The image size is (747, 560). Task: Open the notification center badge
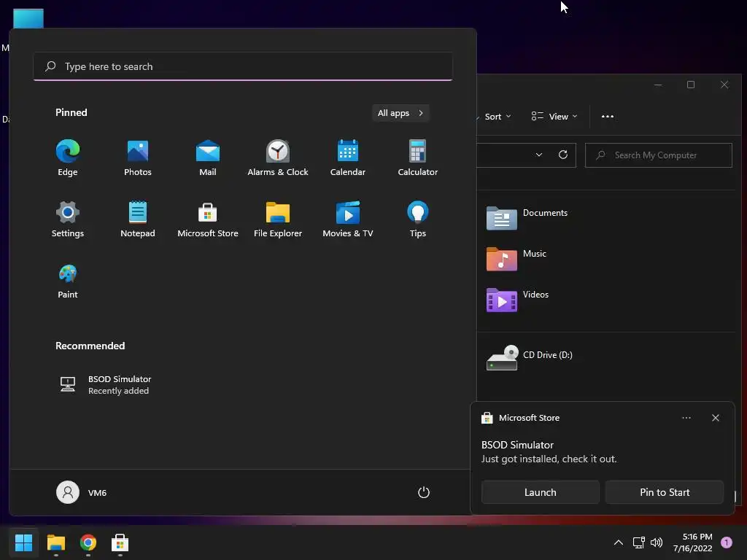pyautogui.click(x=727, y=542)
